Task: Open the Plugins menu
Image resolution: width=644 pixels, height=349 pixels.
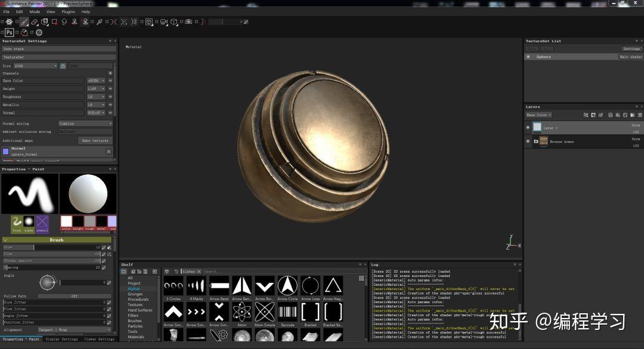Action: click(x=68, y=11)
